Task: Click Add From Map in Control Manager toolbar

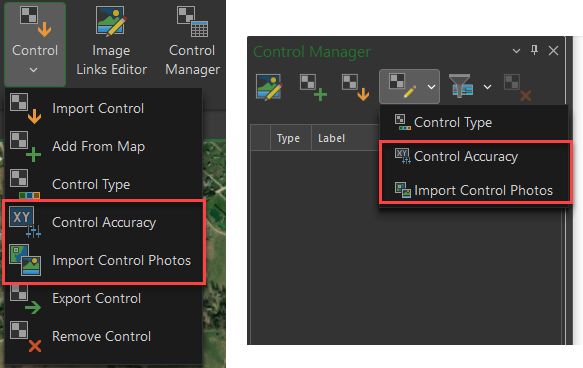Action: coord(313,87)
